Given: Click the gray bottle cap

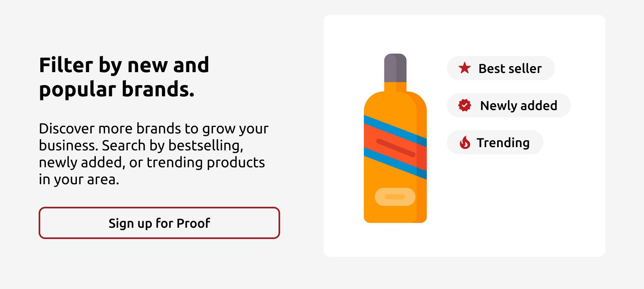Looking at the screenshot, I should (395, 68).
